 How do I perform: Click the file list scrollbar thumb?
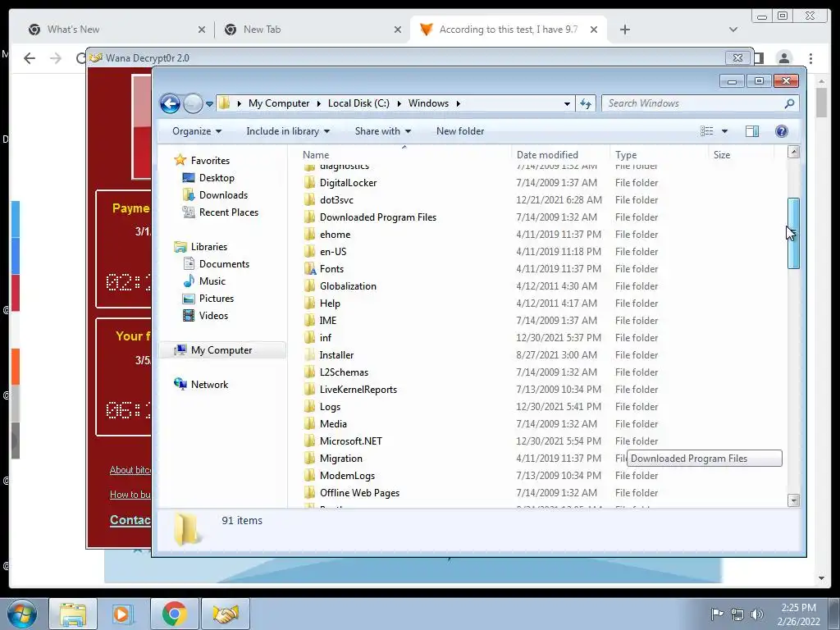[793, 233]
